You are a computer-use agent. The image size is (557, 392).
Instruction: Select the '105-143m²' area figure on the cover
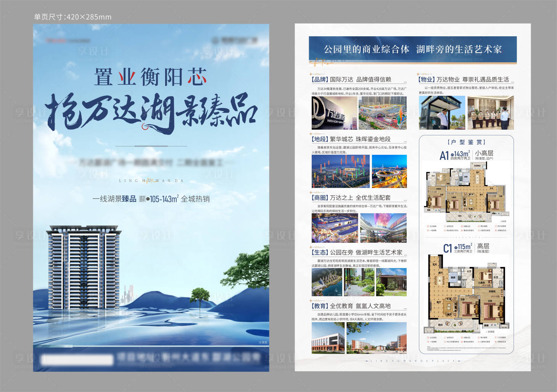click(164, 199)
